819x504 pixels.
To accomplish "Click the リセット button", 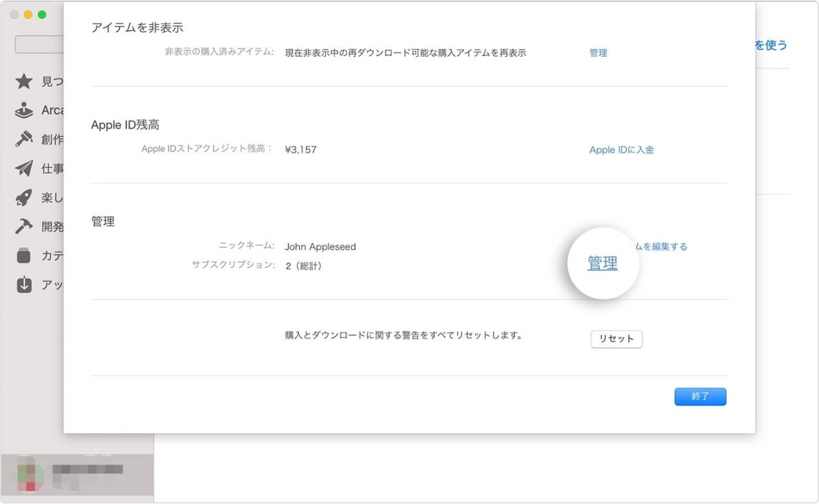I will coord(616,339).
